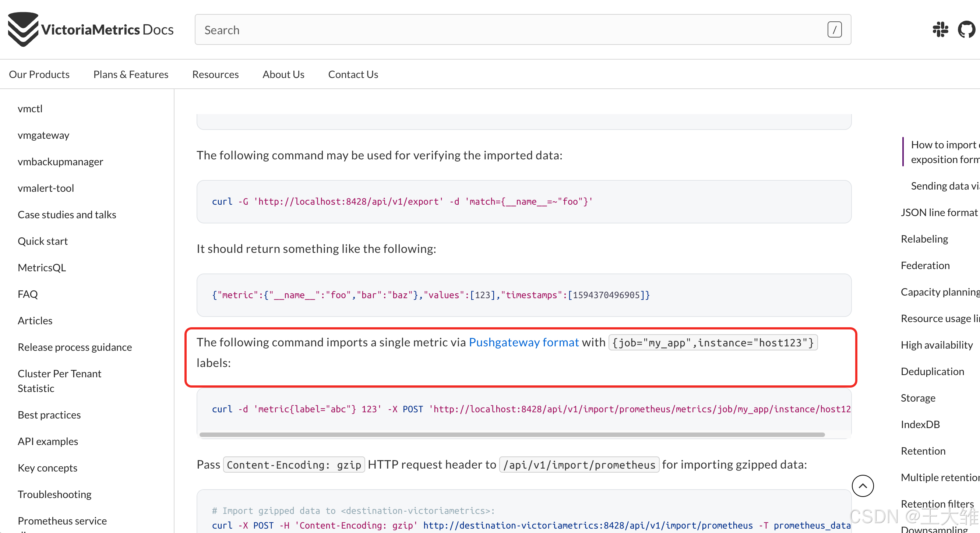Click the scroll-to-top arrow button
Viewport: 980px width, 533px height.
pyautogui.click(x=863, y=486)
